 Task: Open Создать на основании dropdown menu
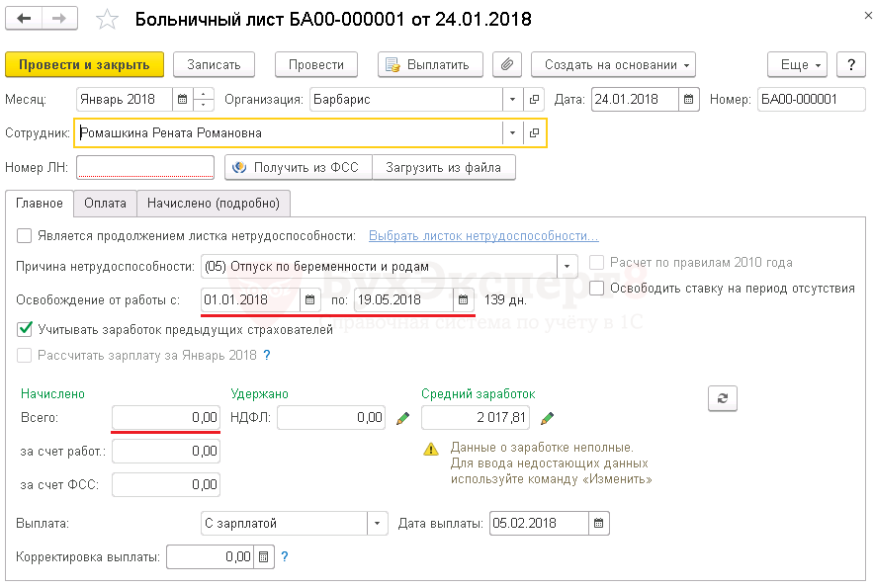pos(614,64)
